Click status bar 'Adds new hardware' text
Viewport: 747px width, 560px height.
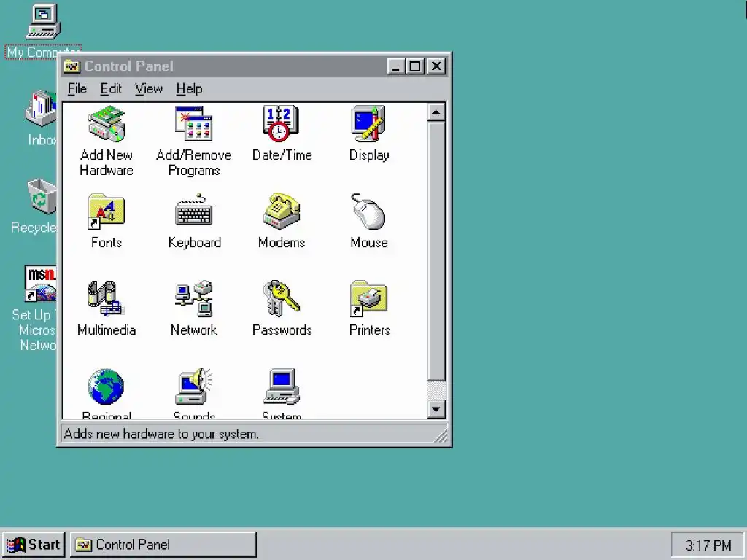click(x=161, y=435)
